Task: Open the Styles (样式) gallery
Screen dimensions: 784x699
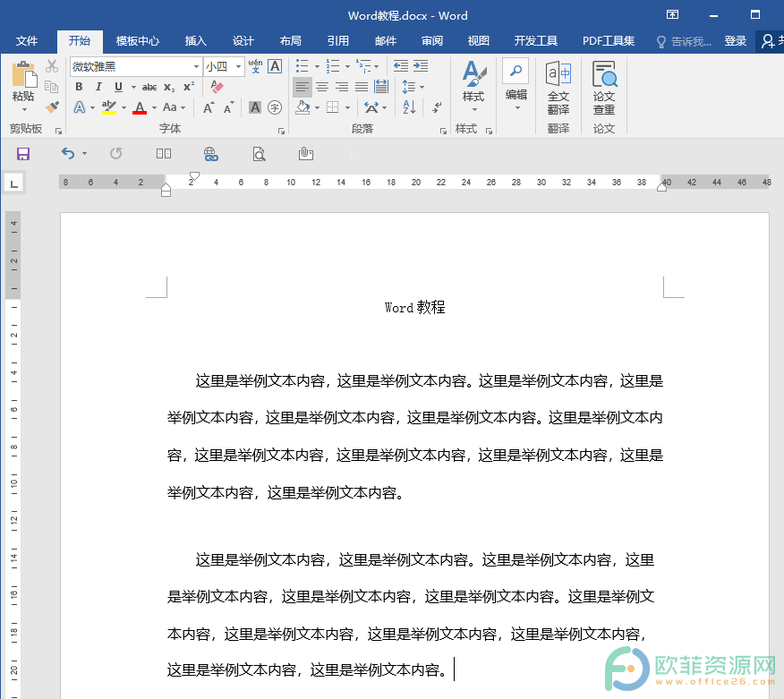Action: coord(473,88)
